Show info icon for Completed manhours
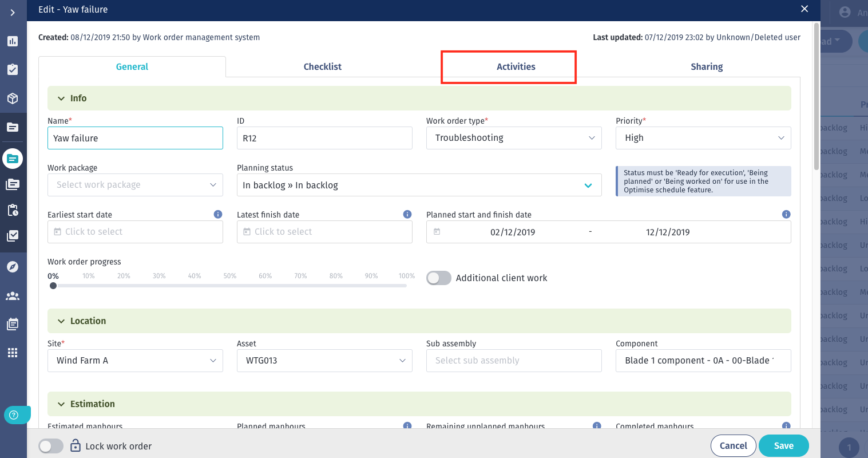Image resolution: width=868 pixels, height=458 pixels. 786,425
